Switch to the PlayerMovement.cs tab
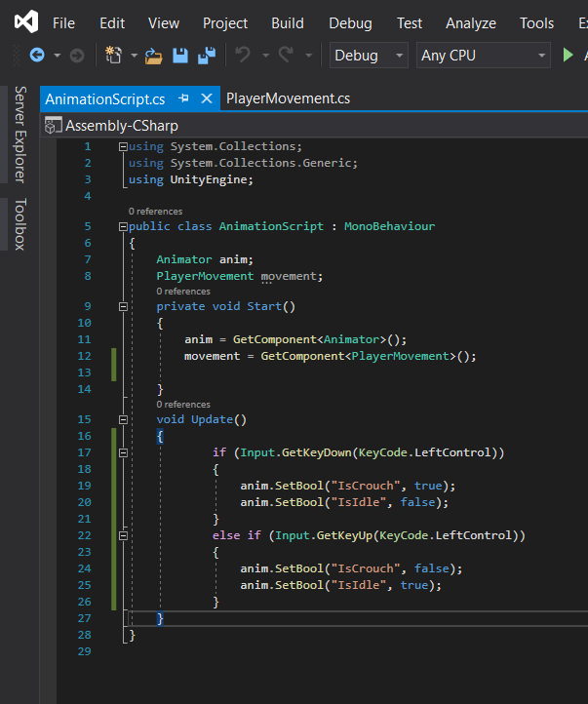Image resolution: width=588 pixels, height=704 pixels. click(289, 98)
